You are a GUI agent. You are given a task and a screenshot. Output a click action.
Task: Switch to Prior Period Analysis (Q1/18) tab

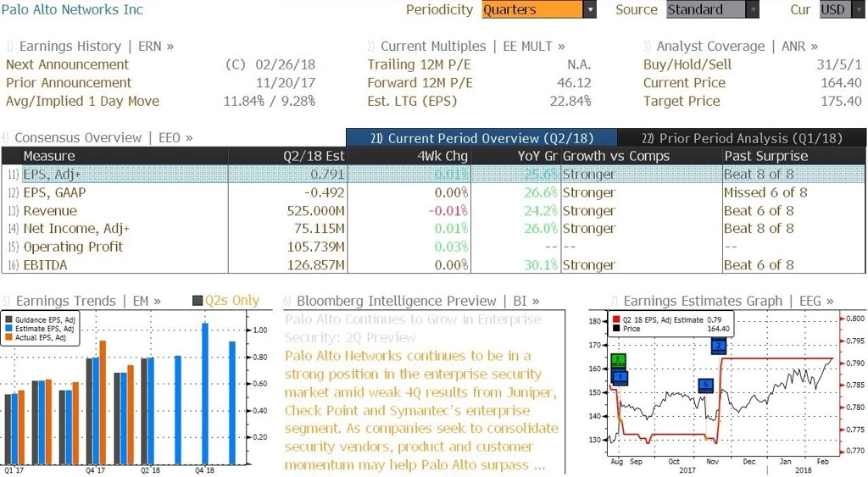pos(742,138)
